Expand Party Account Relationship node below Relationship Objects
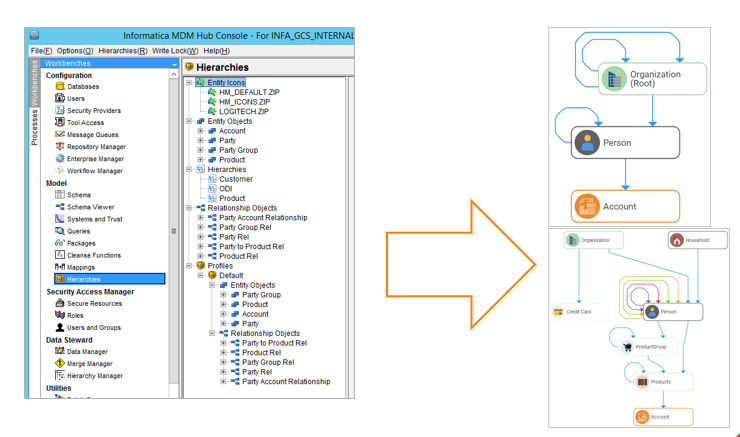740x437 pixels. click(x=201, y=218)
